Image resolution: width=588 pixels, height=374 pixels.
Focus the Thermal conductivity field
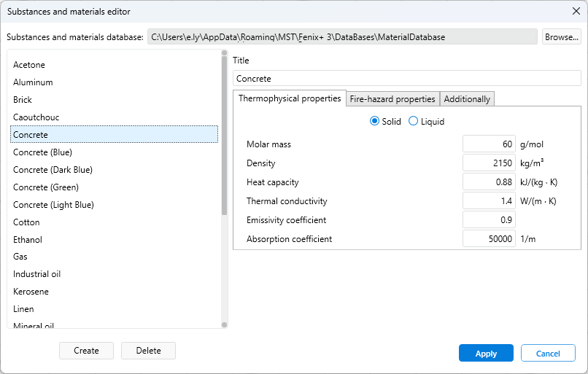point(489,201)
